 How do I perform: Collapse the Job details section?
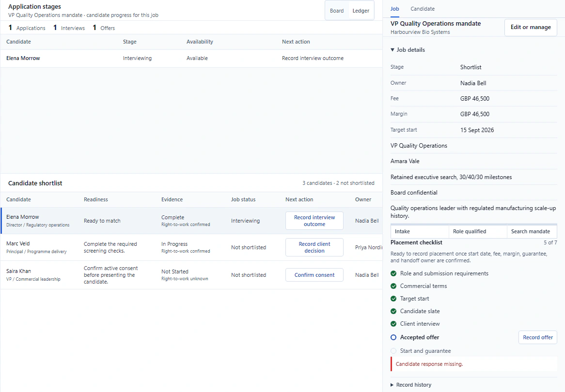pyautogui.click(x=408, y=50)
